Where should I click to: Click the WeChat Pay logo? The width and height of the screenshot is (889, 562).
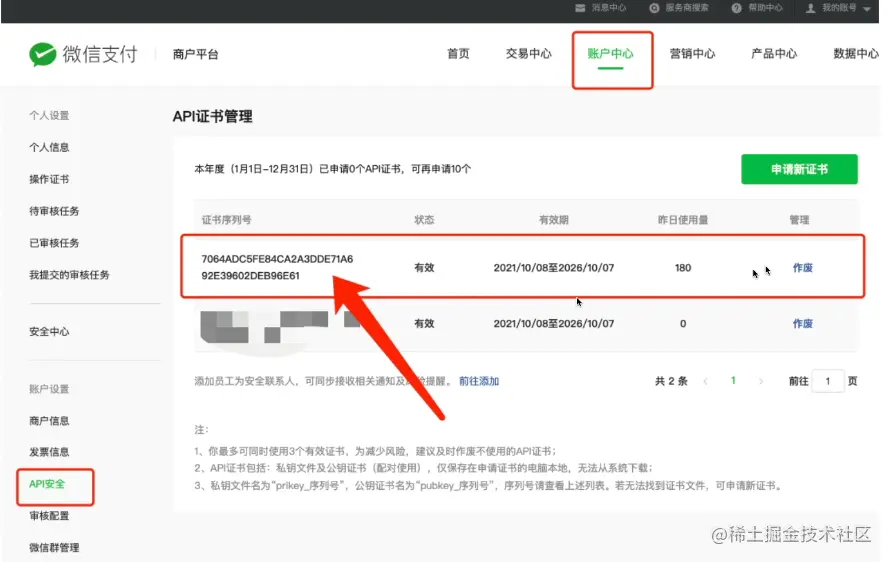(x=83, y=54)
